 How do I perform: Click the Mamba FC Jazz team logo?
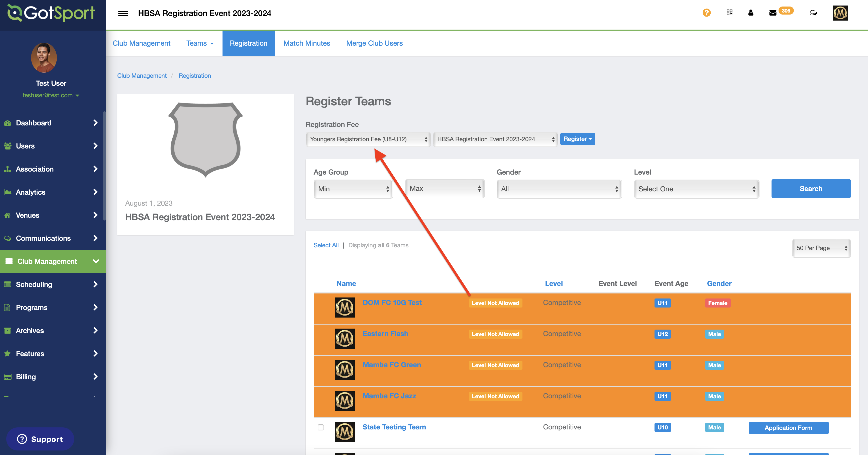point(344,400)
